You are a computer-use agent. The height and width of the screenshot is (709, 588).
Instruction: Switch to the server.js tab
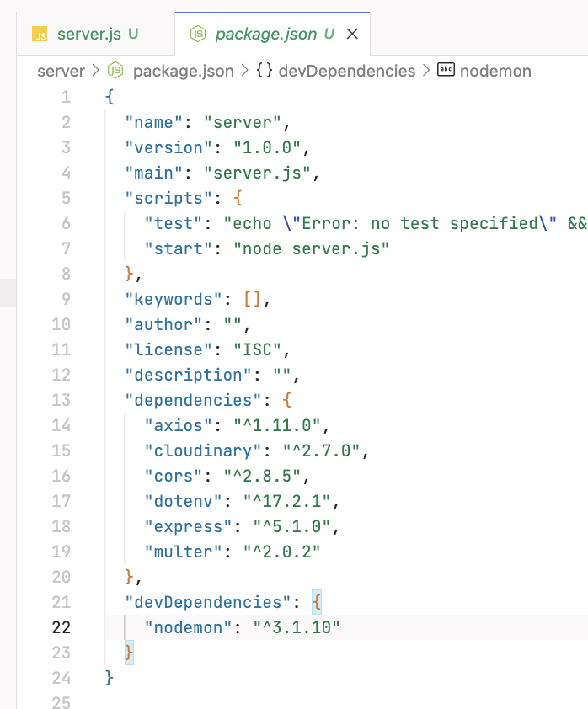95,34
